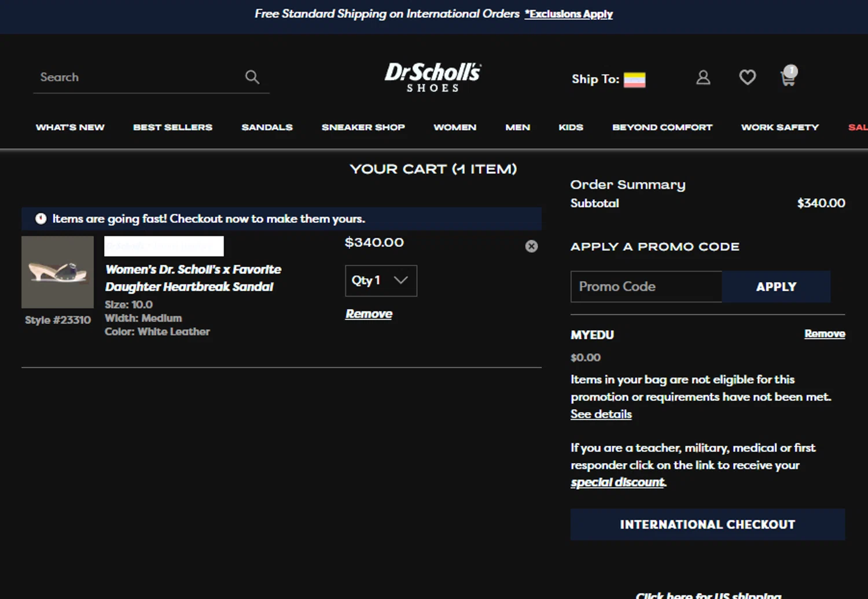Click International Checkout button

708,524
